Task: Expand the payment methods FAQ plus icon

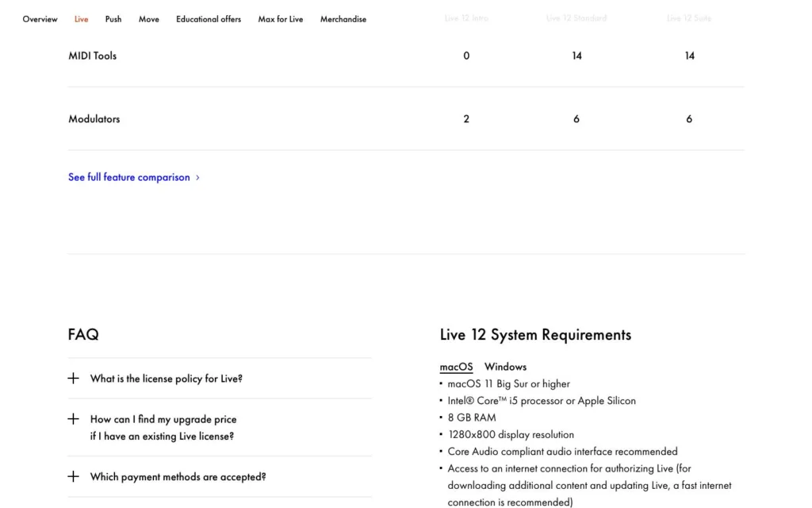Action: pos(74,476)
